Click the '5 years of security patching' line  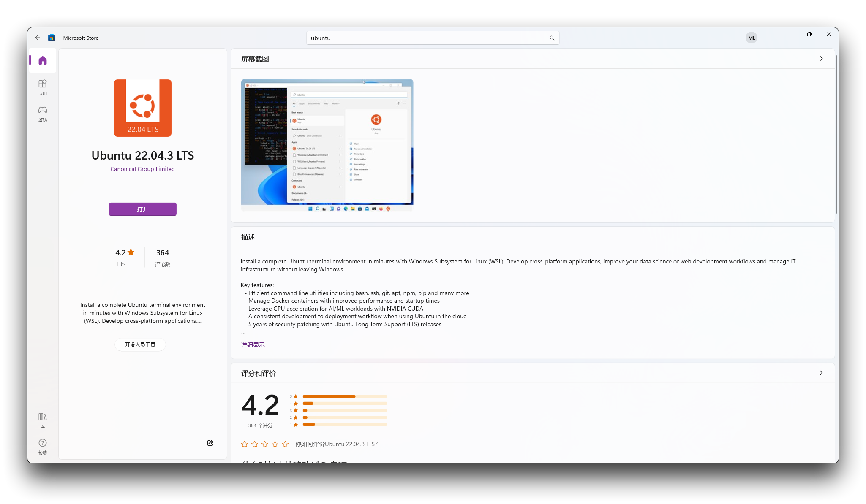(343, 324)
